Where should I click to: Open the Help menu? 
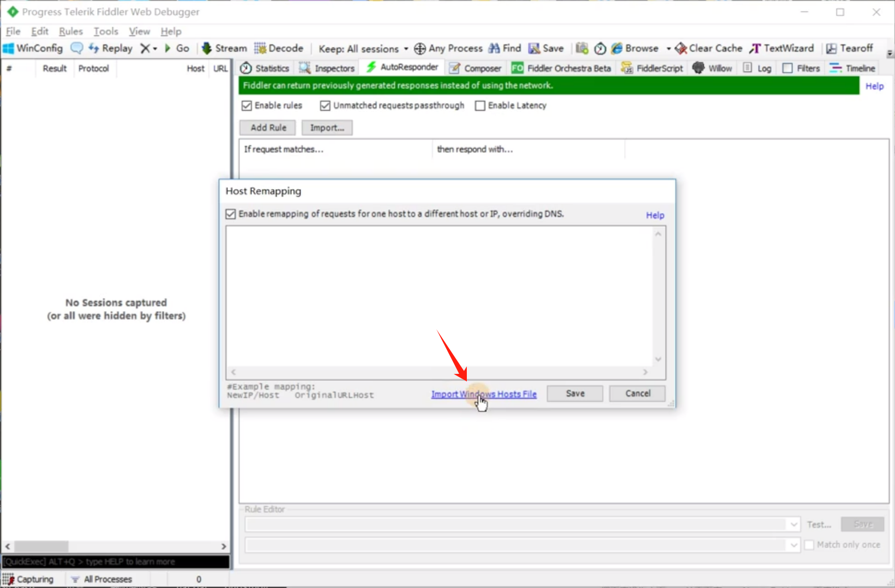(x=171, y=32)
